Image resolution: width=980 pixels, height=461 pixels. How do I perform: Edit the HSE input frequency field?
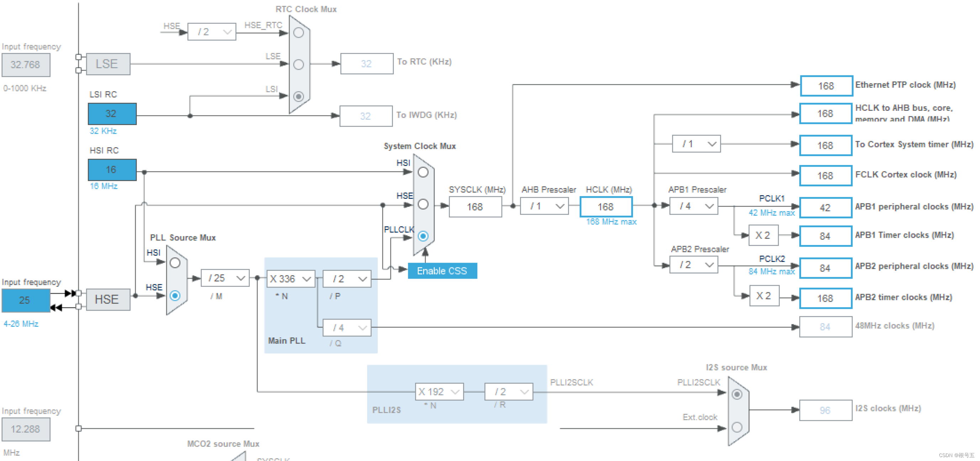point(25,301)
